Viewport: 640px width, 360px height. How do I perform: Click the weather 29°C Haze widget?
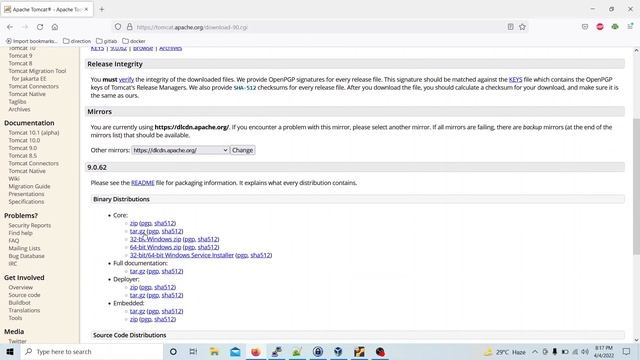[x=505, y=351]
